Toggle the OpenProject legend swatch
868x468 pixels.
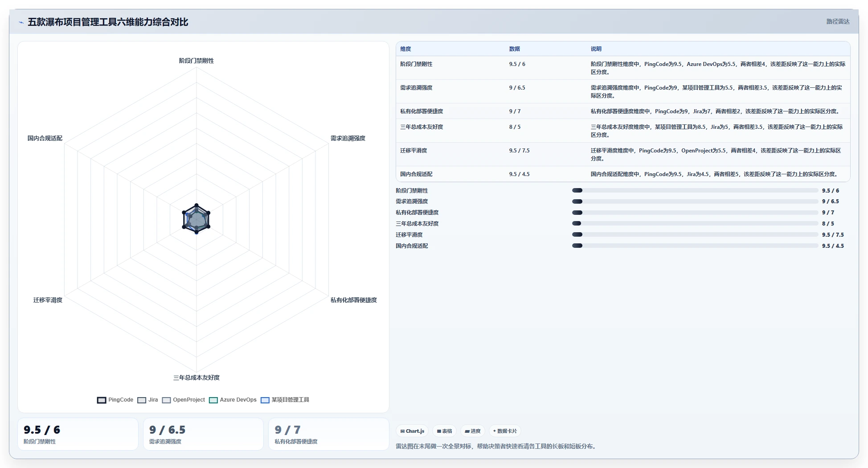[x=167, y=400]
